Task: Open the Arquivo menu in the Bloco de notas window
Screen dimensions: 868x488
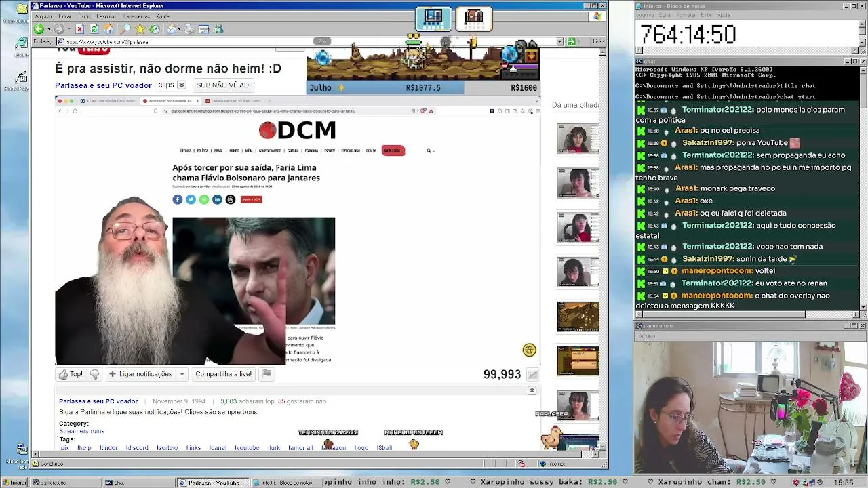Action: click(646, 15)
